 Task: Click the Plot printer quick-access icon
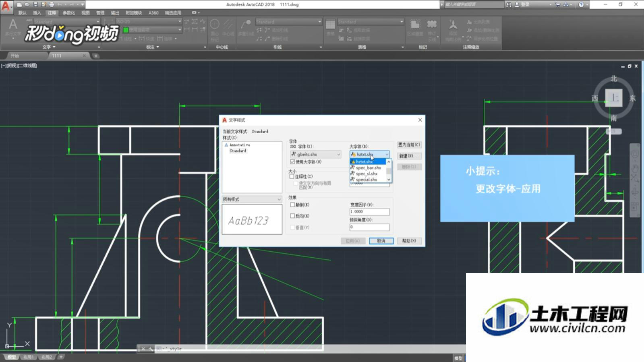pos(52,4)
